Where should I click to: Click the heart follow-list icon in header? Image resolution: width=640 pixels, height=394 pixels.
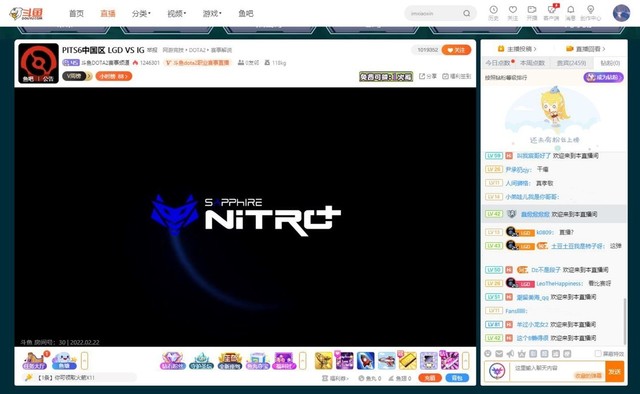tap(513, 10)
